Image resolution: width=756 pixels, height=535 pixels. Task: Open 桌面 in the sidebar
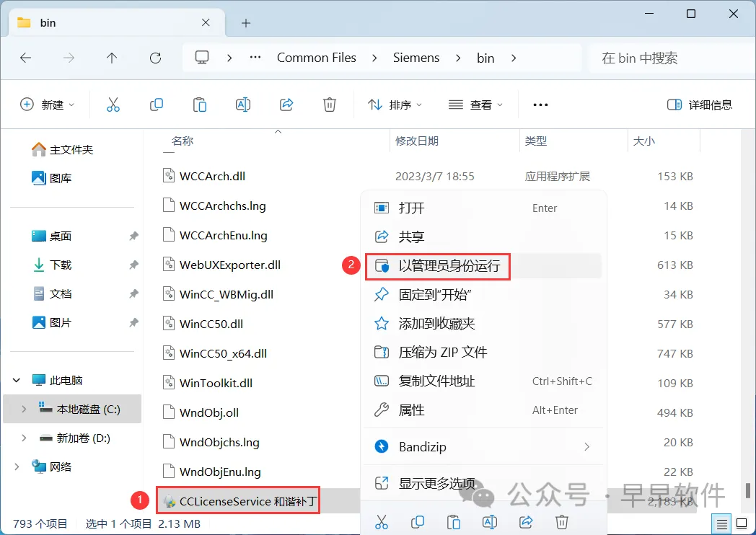(52, 236)
